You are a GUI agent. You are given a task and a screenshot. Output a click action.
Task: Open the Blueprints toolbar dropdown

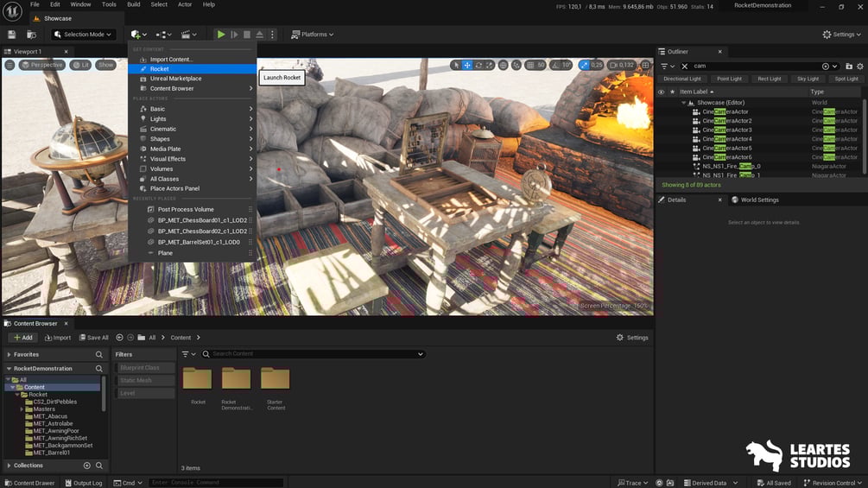[163, 35]
